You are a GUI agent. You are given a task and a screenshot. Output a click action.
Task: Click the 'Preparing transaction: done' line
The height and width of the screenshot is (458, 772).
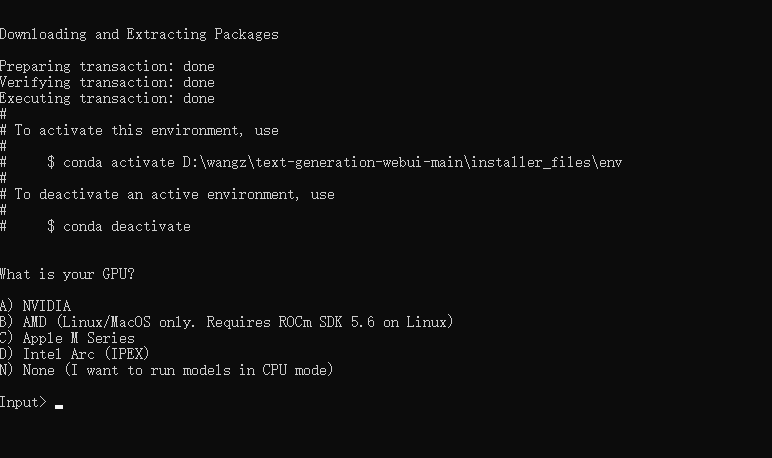(106, 66)
